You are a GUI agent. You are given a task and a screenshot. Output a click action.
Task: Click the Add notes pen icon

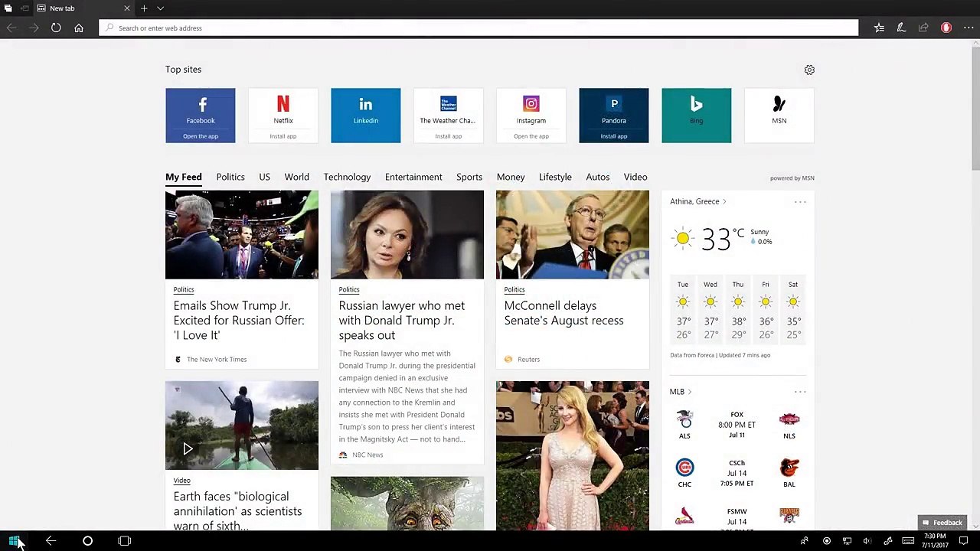click(x=901, y=28)
